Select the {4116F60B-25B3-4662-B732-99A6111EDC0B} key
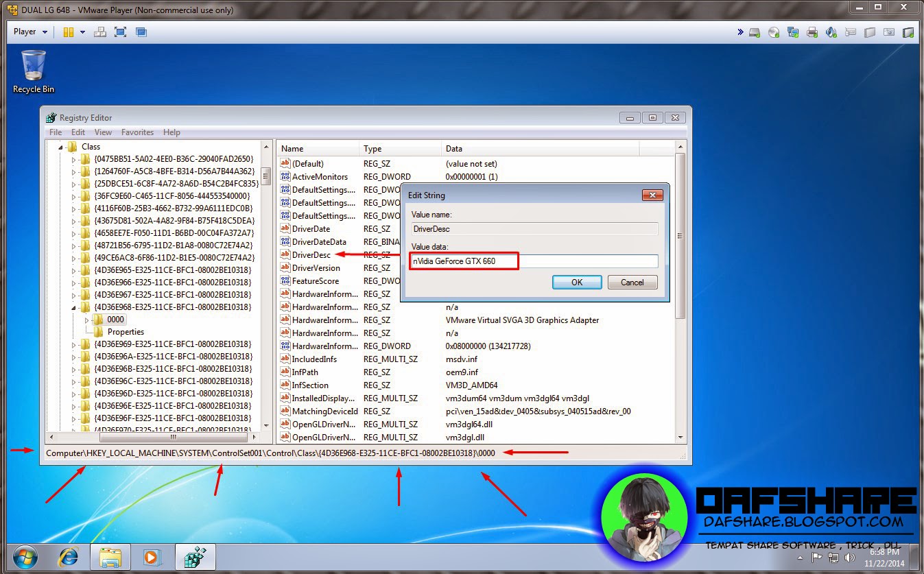This screenshot has width=924, height=574. pos(174,208)
